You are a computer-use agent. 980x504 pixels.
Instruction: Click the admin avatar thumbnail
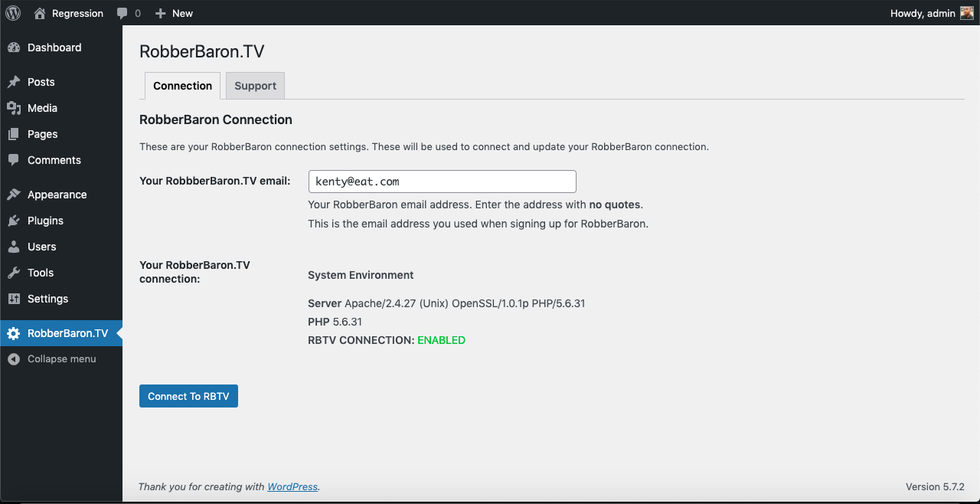tap(967, 13)
